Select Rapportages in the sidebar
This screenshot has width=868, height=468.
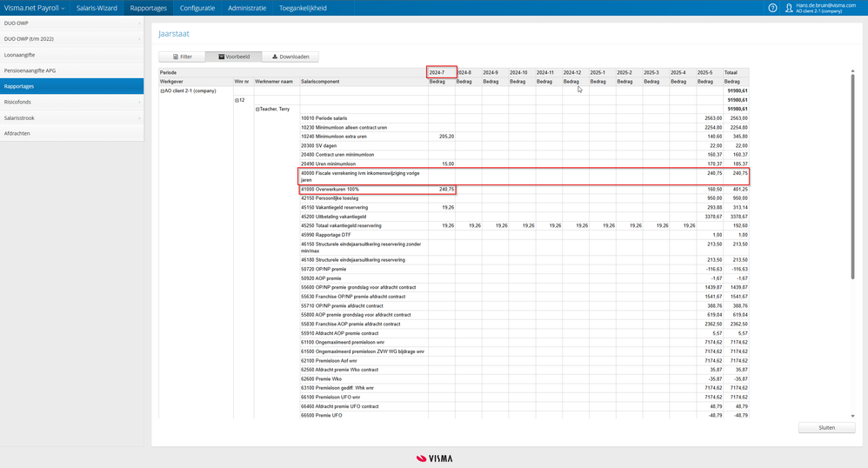[72, 86]
